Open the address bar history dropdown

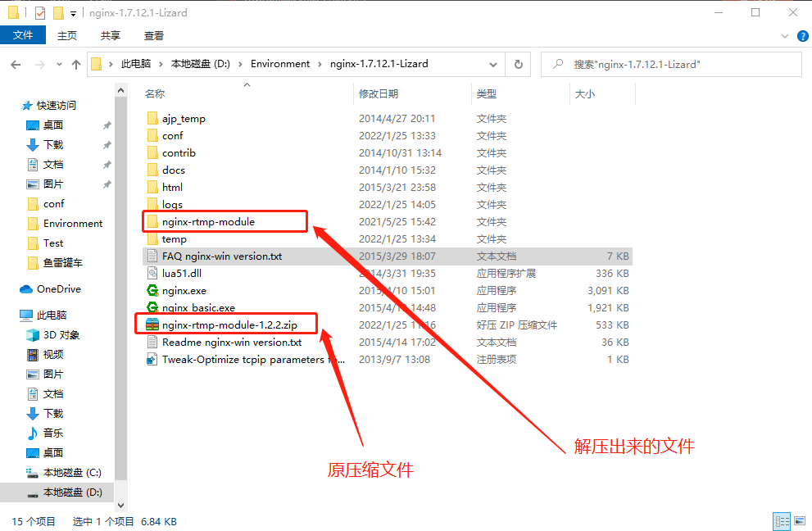point(493,64)
